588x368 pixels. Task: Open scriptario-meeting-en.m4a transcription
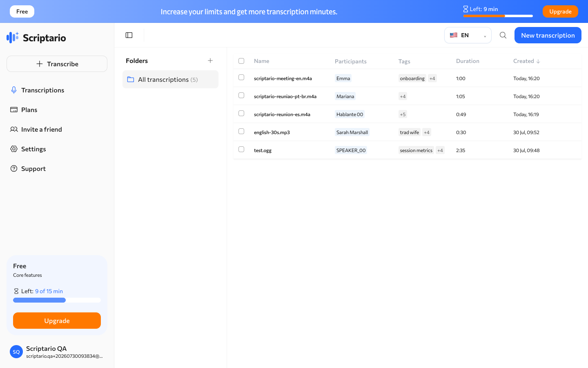coord(283,79)
